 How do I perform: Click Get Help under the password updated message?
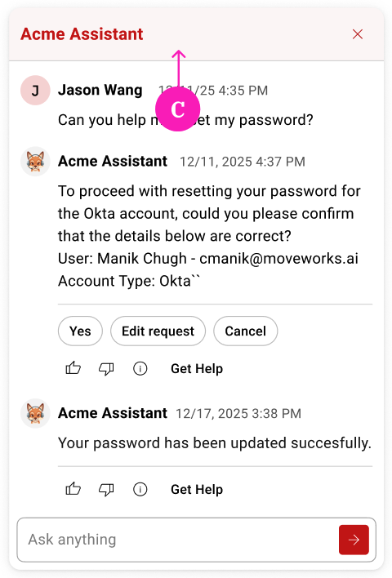(197, 490)
